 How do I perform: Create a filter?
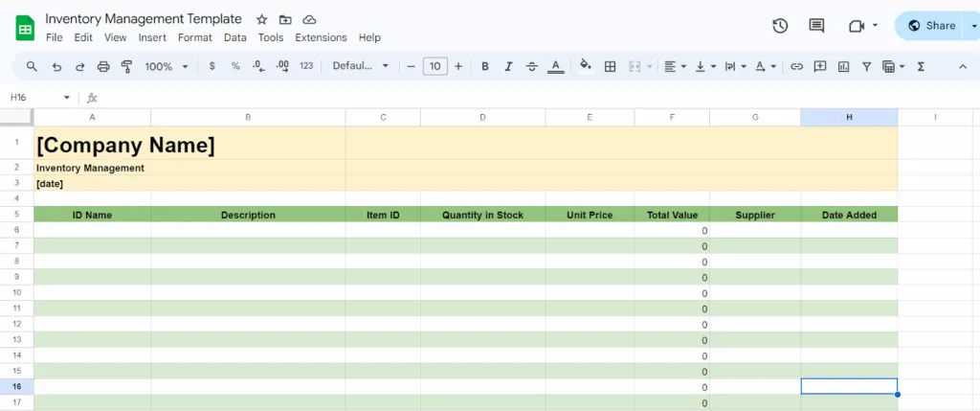tap(867, 66)
